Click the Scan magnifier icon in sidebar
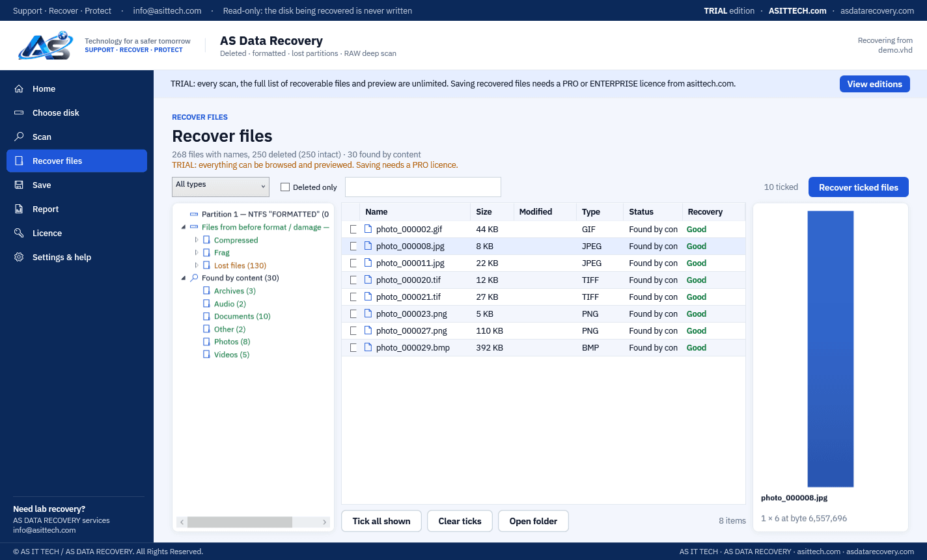The image size is (927, 560). tap(20, 137)
